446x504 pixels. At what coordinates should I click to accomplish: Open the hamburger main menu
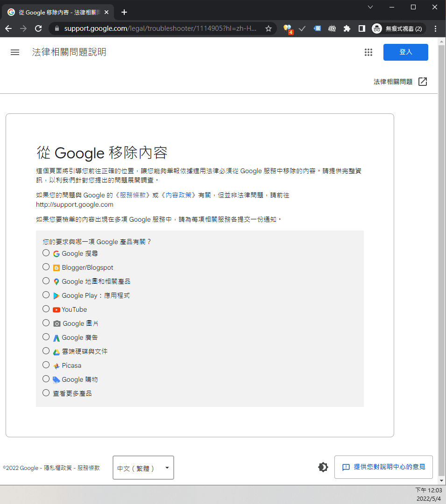coord(15,52)
